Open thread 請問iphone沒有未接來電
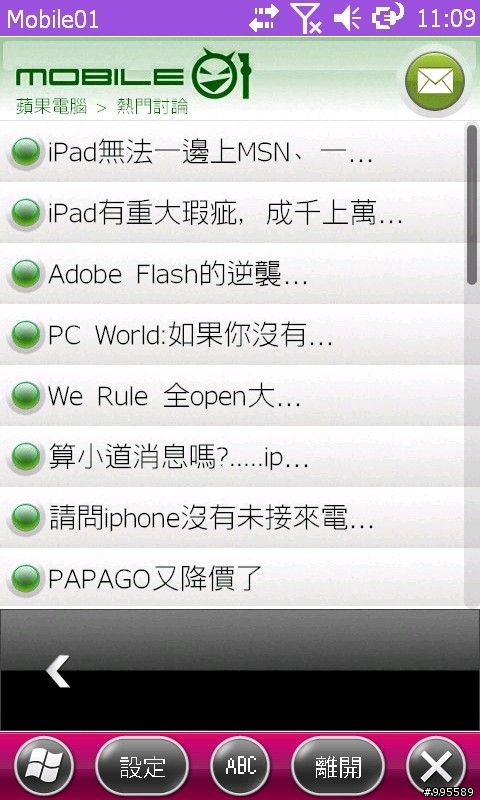The height and width of the screenshot is (800, 480). [233, 518]
